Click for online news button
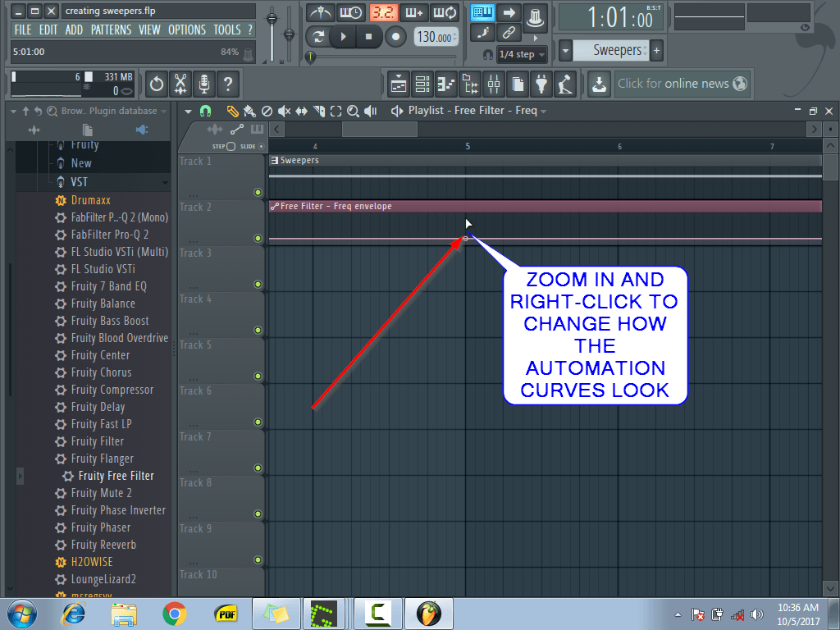 point(682,84)
